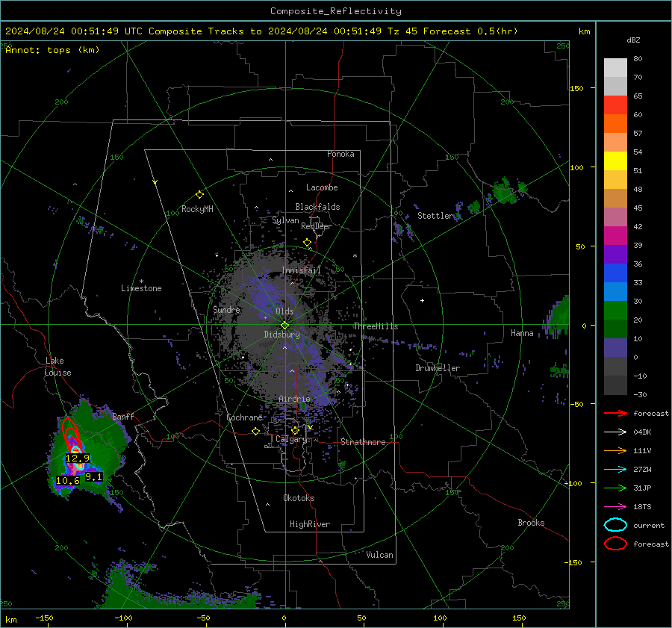The image size is (672, 628).
Task: Click the yellow diamond marker near RedDeer
Action: point(308,243)
